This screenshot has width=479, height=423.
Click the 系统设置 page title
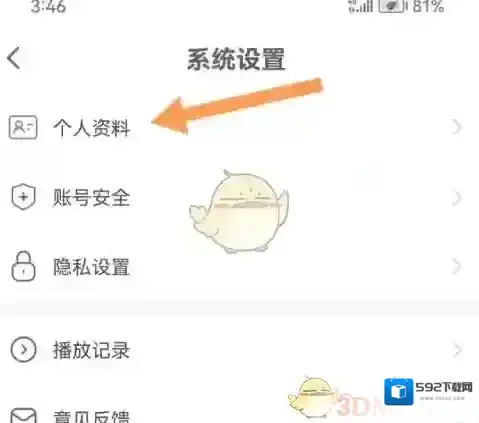(x=236, y=59)
